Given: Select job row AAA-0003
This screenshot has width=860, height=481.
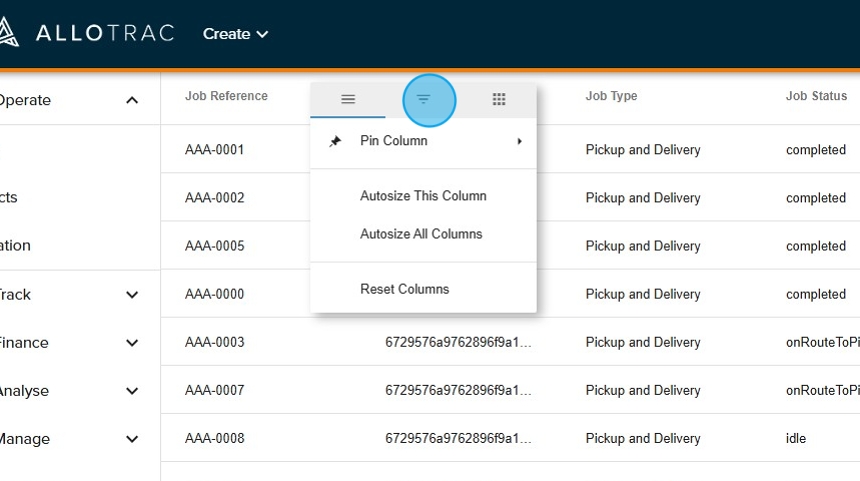Looking at the screenshot, I should pyautogui.click(x=214, y=342).
